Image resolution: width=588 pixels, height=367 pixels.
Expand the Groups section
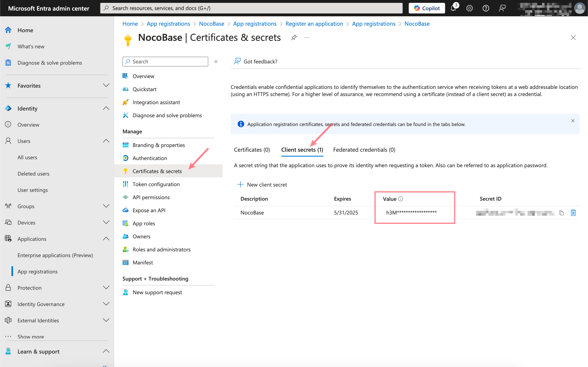point(106,206)
